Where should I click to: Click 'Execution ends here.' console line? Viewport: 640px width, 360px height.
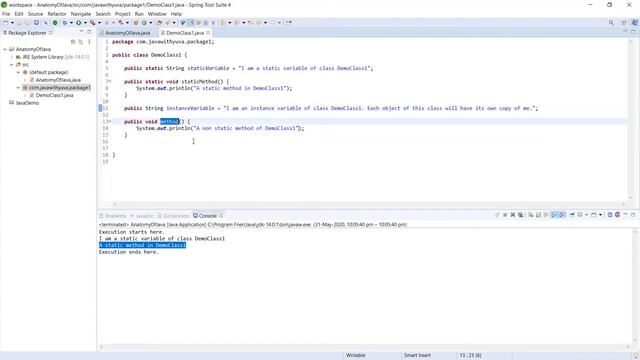pyautogui.click(x=129, y=252)
